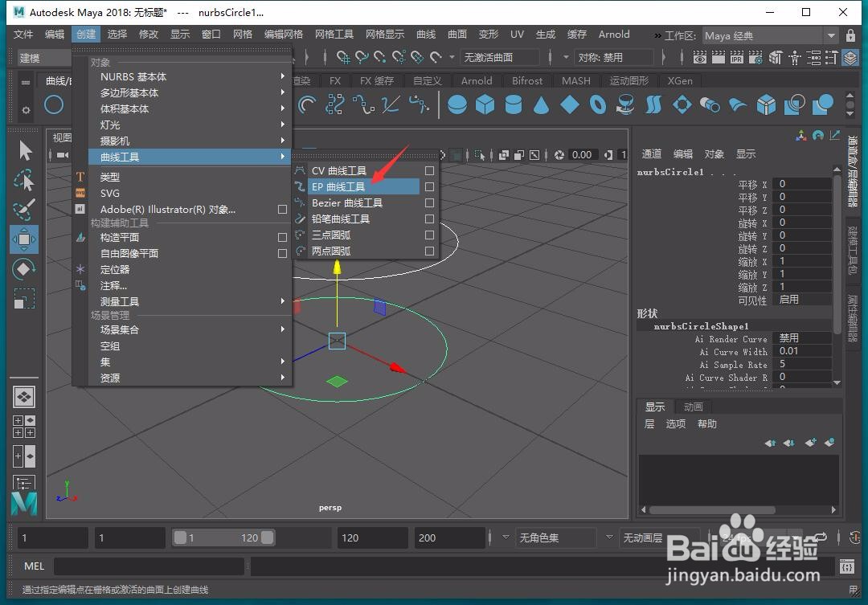This screenshot has width=868, height=605.
Task: Select the NURBS circle shelf icon
Action: pos(54,104)
